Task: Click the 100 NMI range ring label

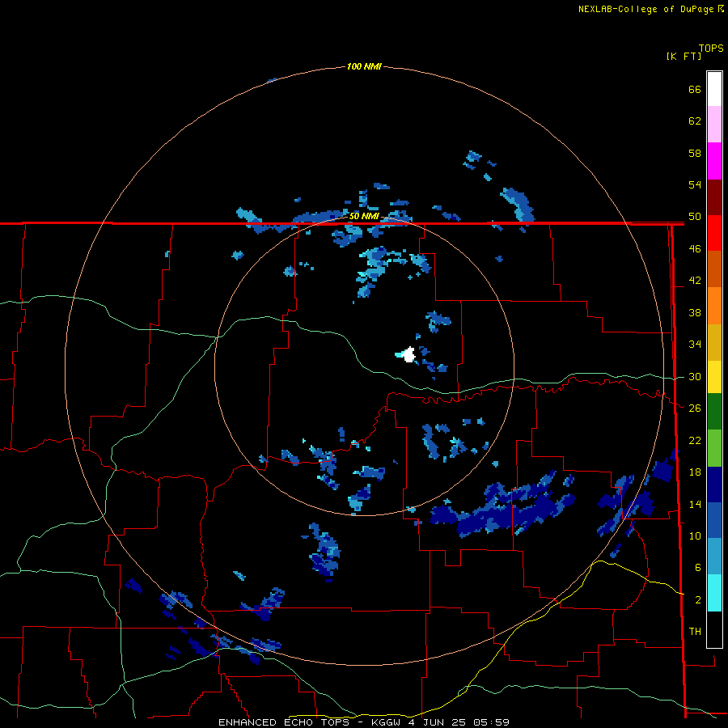Action: click(x=364, y=66)
